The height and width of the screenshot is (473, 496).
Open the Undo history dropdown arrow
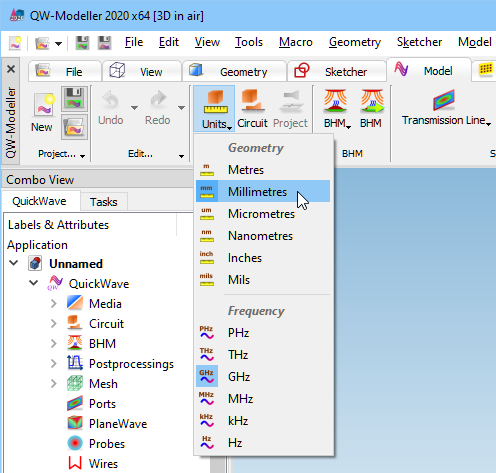coord(134,108)
